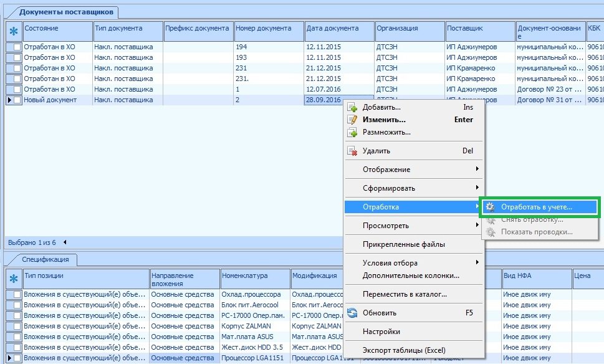Image resolution: width=604 pixels, height=364 pixels.
Task: Tick checkbox of document number 194 row
Action: (x=17, y=47)
